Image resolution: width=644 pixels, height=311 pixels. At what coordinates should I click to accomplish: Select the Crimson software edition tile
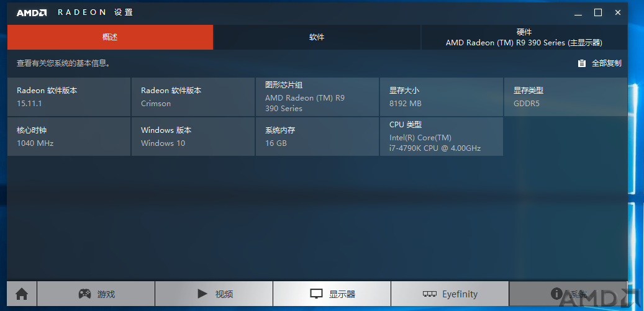click(x=193, y=97)
